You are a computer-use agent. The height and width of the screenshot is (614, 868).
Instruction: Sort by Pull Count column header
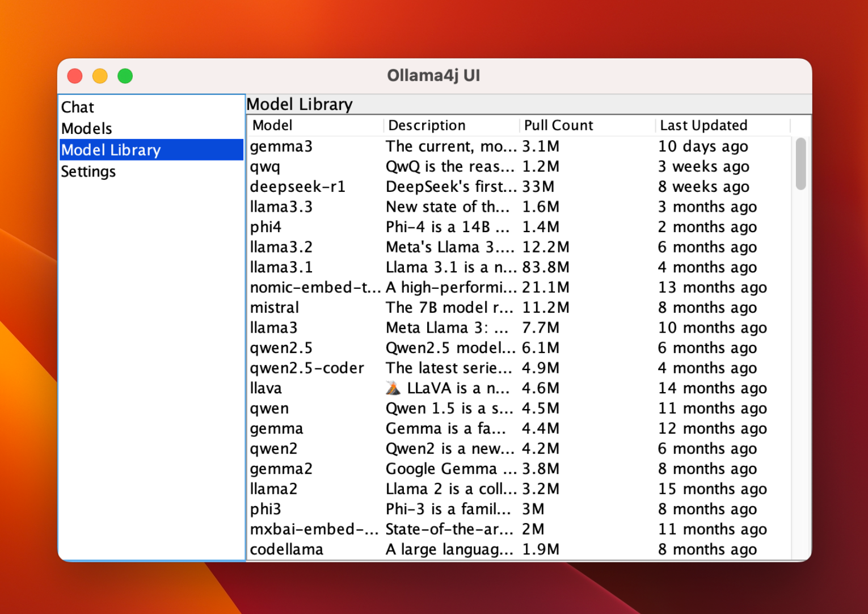pyautogui.click(x=558, y=125)
